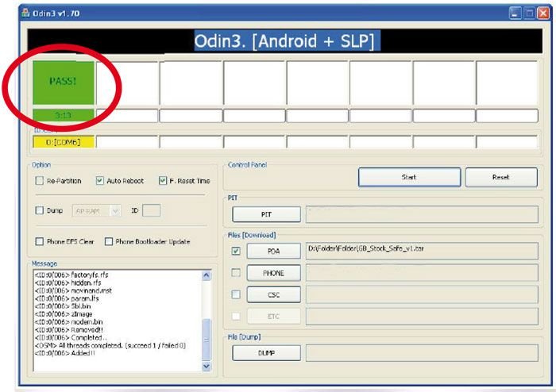Uncheck the PDA file checkbox
Image resolution: width=556 pixels, height=392 pixels.
pos(236,251)
